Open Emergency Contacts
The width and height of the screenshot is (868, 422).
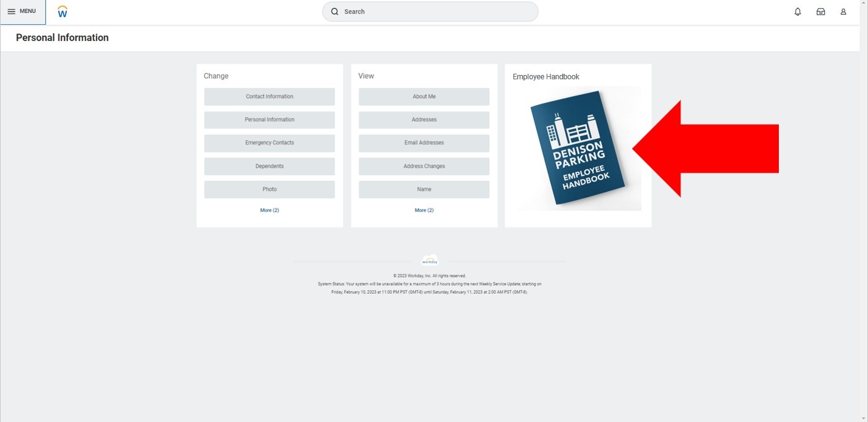coord(269,143)
